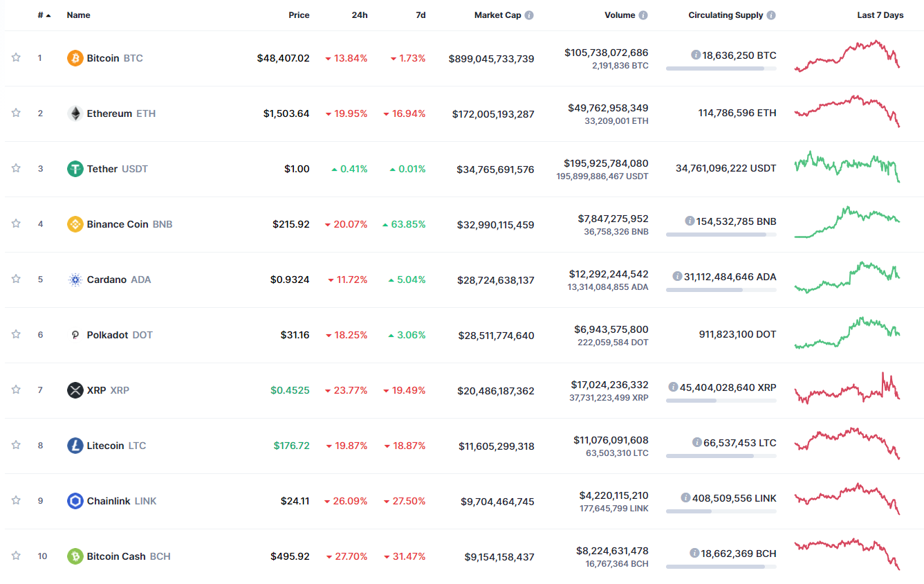Viewport: 924px width, 584px height.
Task: Toggle the Bitcoin Cash favorite star
Action: coord(16,556)
